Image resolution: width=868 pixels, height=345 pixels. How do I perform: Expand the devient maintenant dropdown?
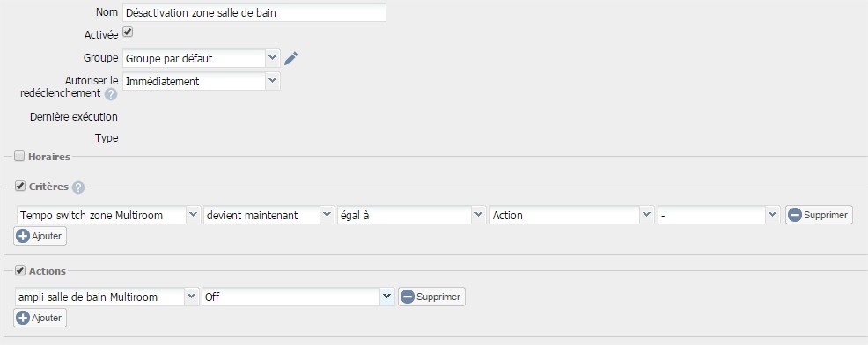[268, 216]
